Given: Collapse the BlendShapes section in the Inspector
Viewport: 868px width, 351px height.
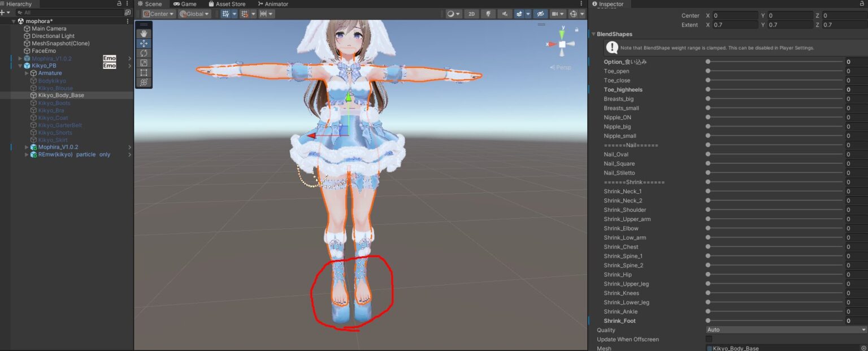Looking at the screenshot, I should pyautogui.click(x=593, y=34).
